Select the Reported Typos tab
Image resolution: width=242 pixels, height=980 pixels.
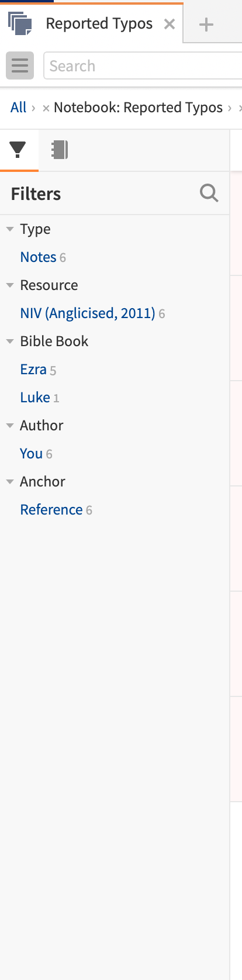pos(99,23)
